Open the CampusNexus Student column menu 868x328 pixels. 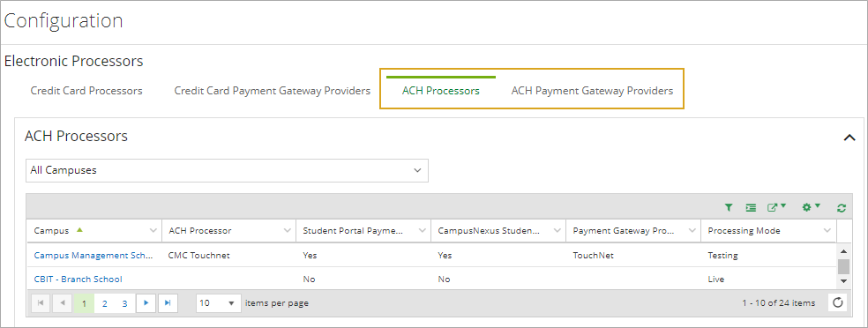[x=557, y=231]
